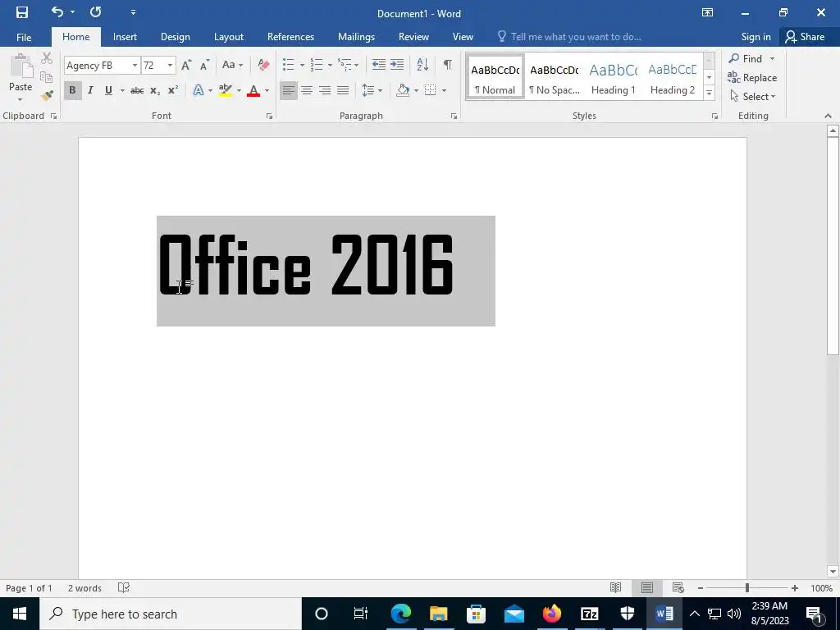
Task: Click the Redo/Repeat icon
Action: 95,11
